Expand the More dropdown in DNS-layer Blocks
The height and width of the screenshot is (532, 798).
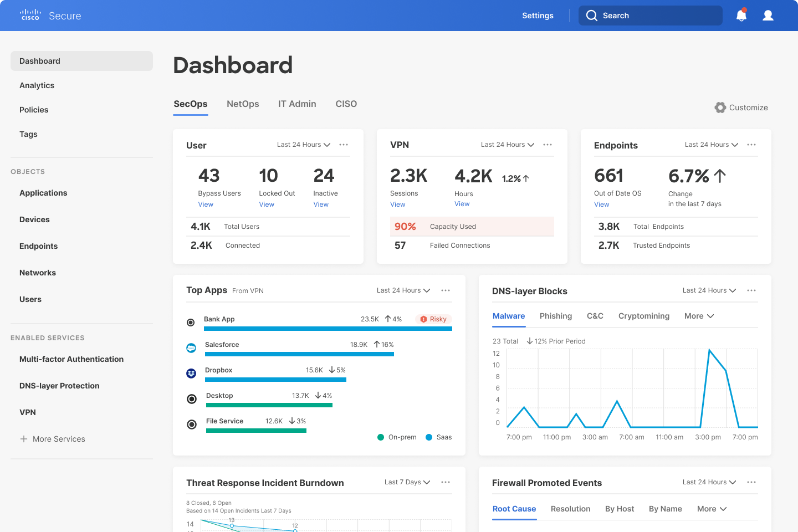[699, 316]
